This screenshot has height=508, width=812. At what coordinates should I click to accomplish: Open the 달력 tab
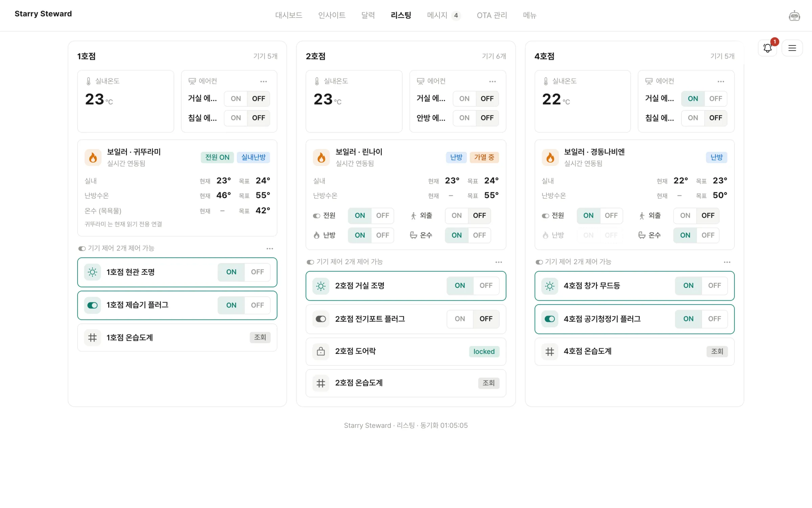pyautogui.click(x=368, y=15)
